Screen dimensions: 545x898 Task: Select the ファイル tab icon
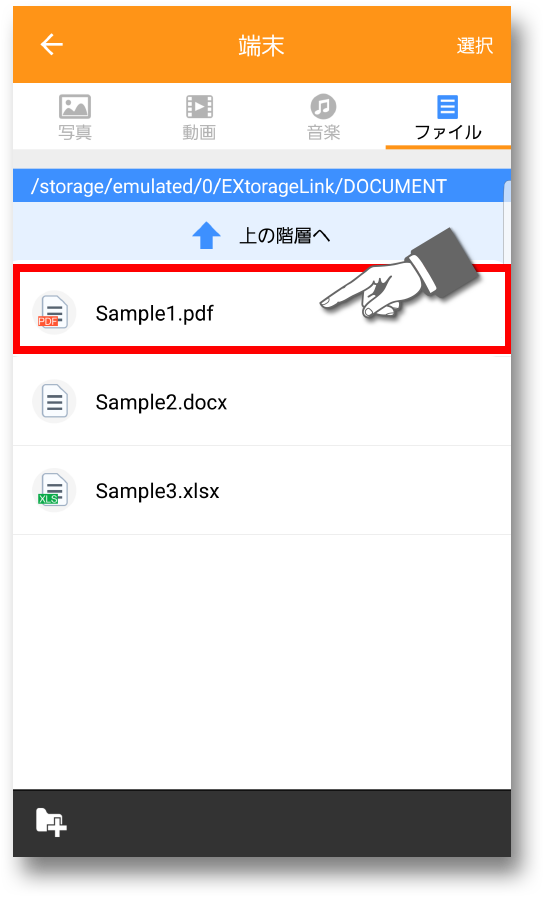coord(447,107)
